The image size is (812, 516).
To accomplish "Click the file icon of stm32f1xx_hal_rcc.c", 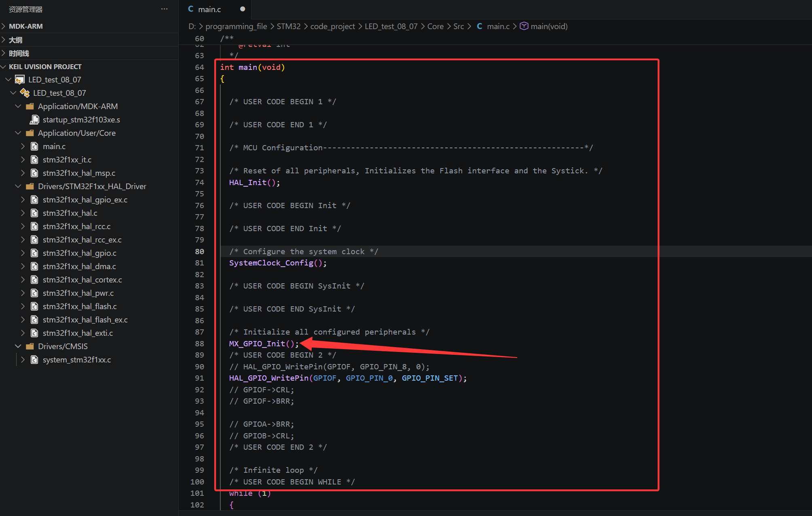I will 35,226.
